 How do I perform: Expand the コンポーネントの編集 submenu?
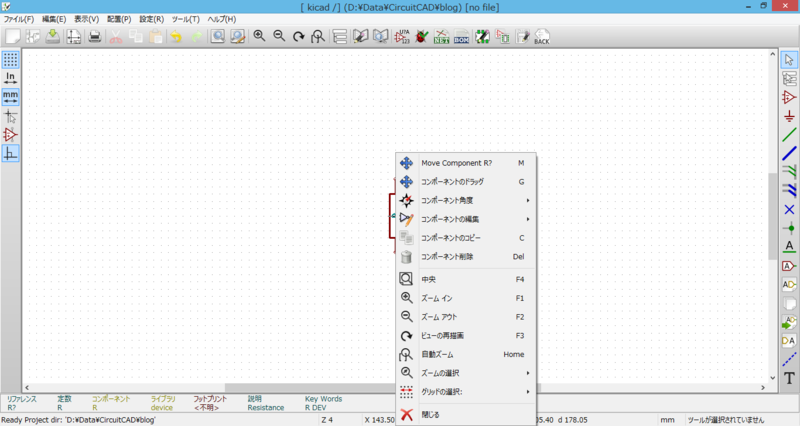point(466,219)
